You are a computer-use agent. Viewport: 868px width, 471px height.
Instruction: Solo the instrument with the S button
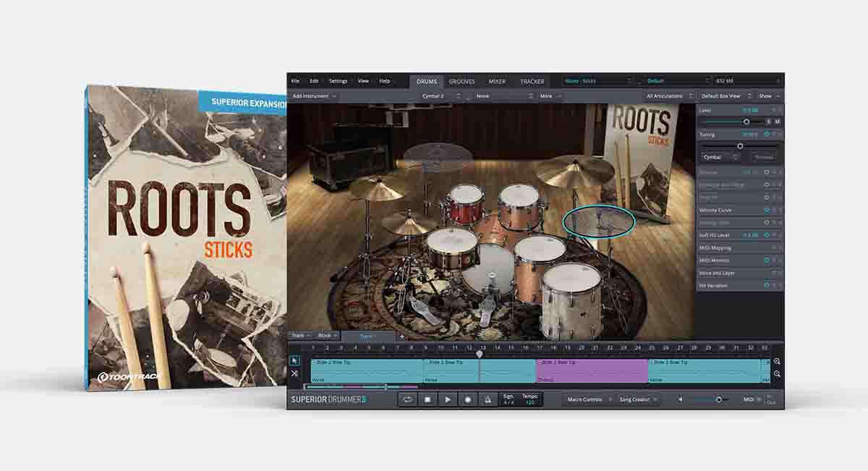(769, 122)
